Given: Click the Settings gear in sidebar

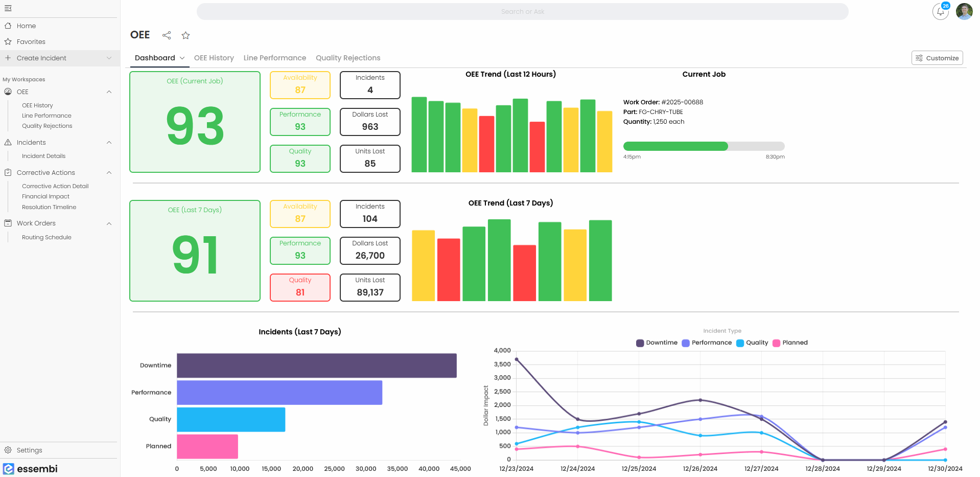Looking at the screenshot, I should coord(8,450).
